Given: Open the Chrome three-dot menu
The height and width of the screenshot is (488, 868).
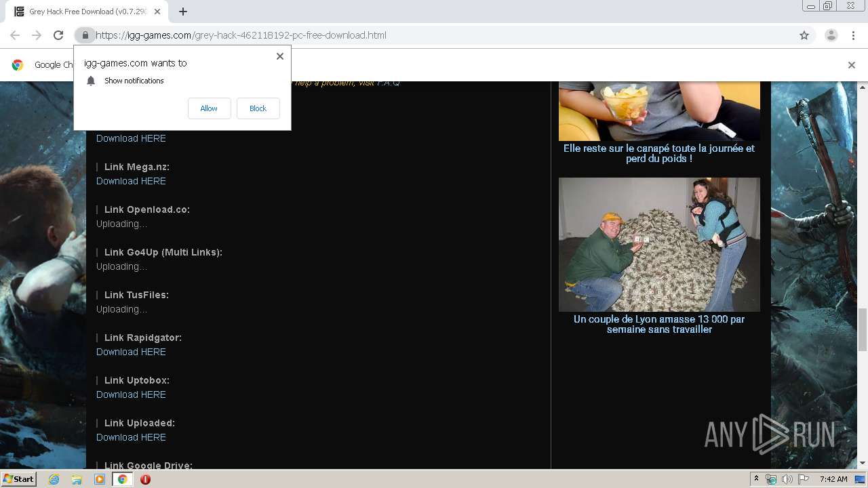Looking at the screenshot, I should point(853,35).
